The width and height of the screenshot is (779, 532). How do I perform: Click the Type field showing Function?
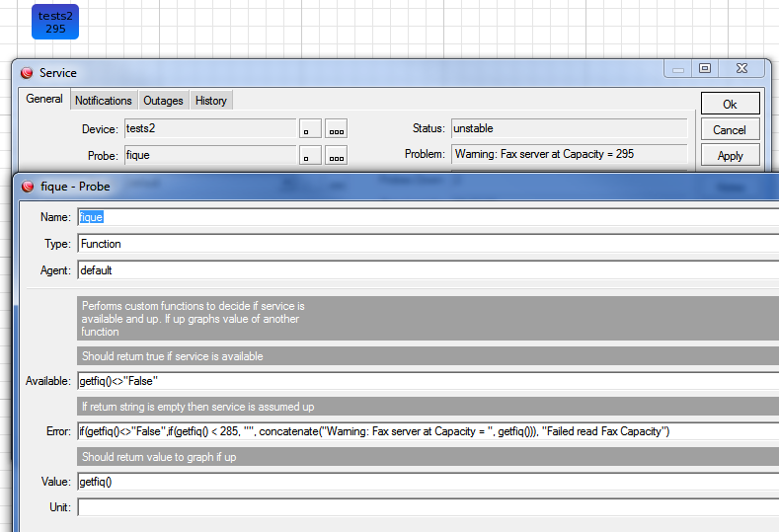point(428,244)
